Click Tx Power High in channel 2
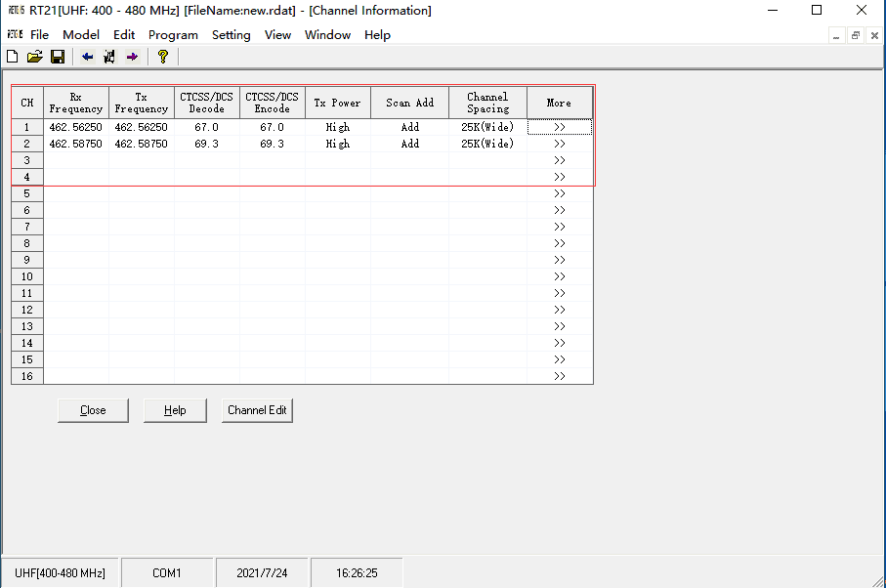This screenshot has height=588, width=886. [x=338, y=144]
